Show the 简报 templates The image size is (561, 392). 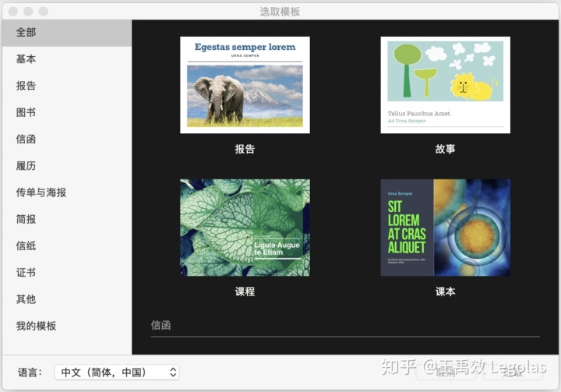click(x=67, y=219)
